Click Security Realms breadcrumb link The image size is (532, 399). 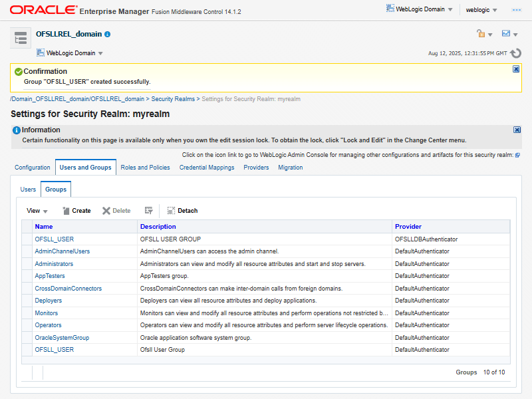[x=173, y=99]
